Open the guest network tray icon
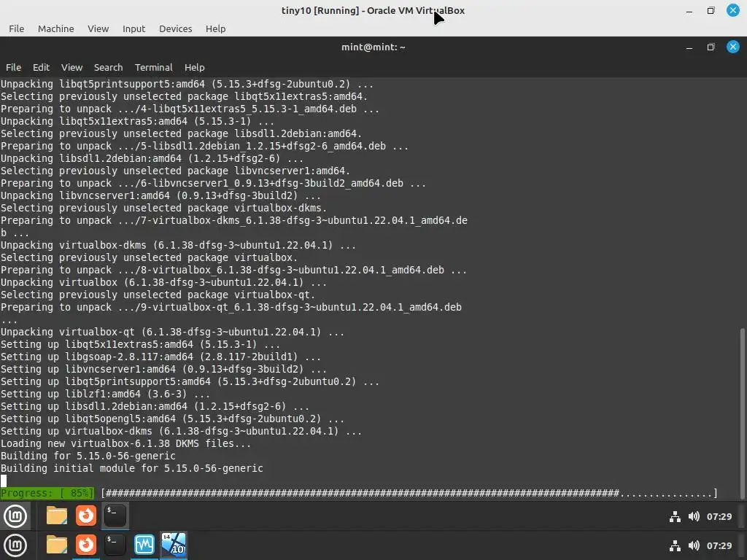The height and width of the screenshot is (560, 747). point(675,517)
